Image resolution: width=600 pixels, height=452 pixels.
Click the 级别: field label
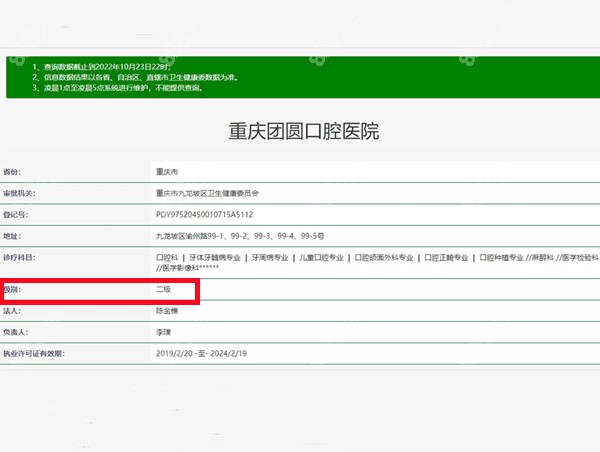click(x=12, y=289)
